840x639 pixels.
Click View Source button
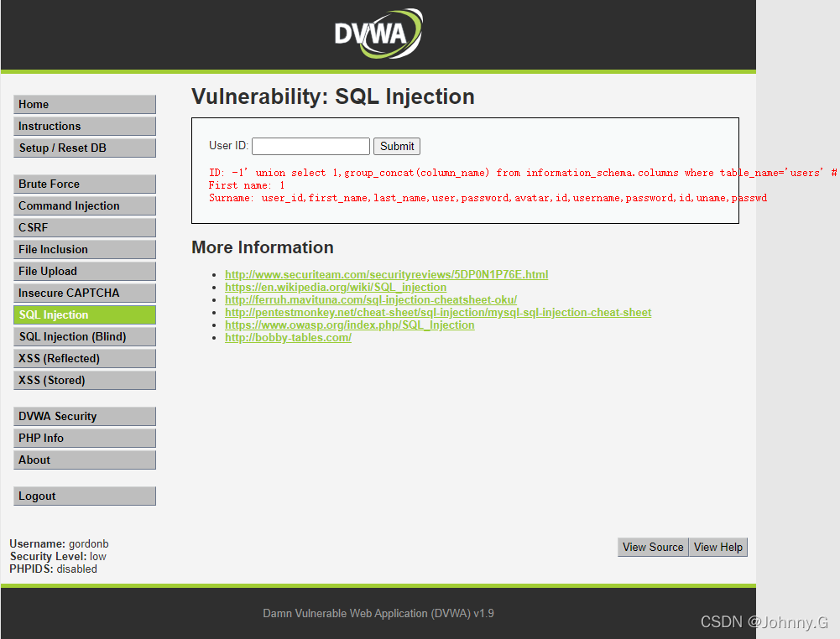[653, 547]
